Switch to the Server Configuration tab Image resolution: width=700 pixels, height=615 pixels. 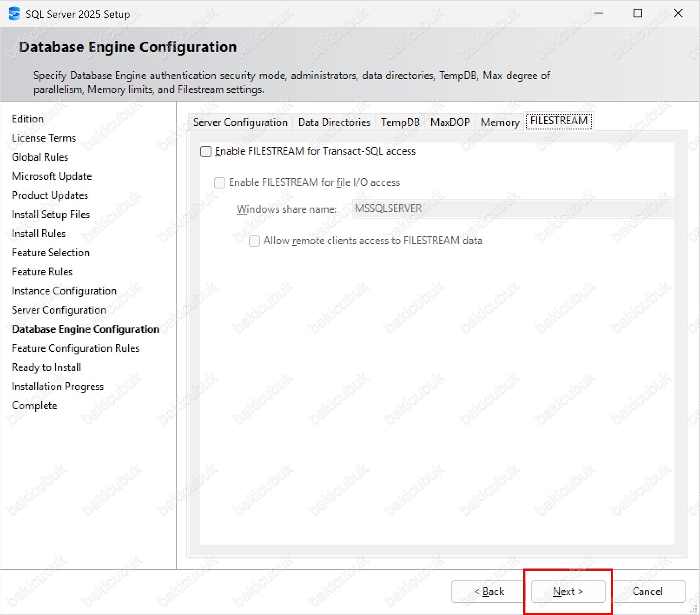click(x=240, y=122)
